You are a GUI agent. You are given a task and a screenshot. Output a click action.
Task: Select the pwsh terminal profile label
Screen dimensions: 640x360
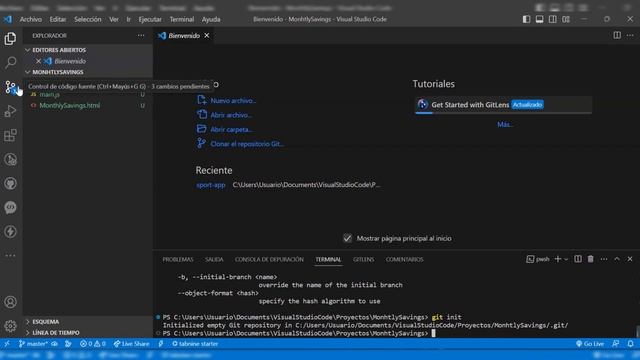pyautogui.click(x=538, y=259)
